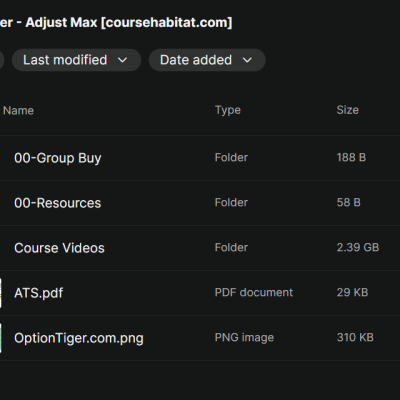Sort by the Name column header
The height and width of the screenshot is (400, 400).
click(x=18, y=110)
